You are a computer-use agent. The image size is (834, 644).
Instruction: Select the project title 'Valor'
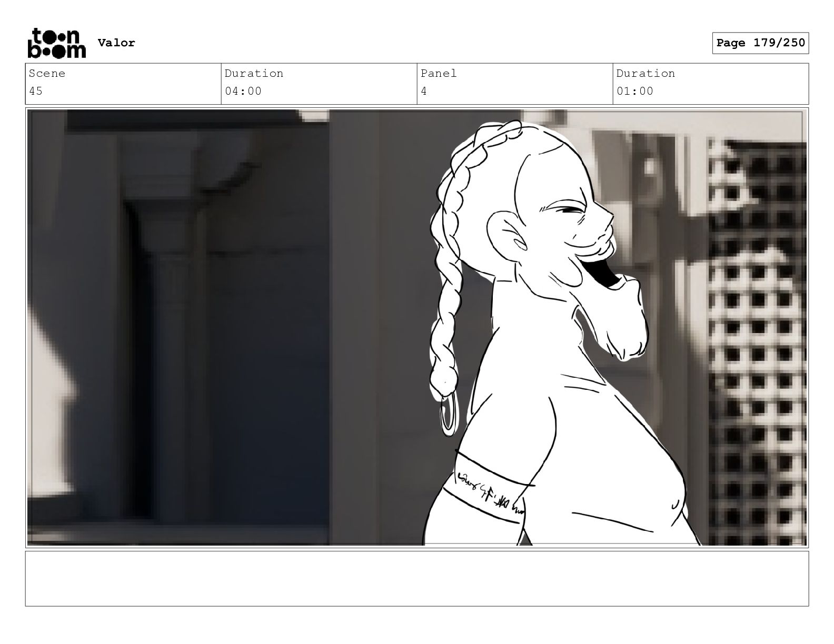116,43
